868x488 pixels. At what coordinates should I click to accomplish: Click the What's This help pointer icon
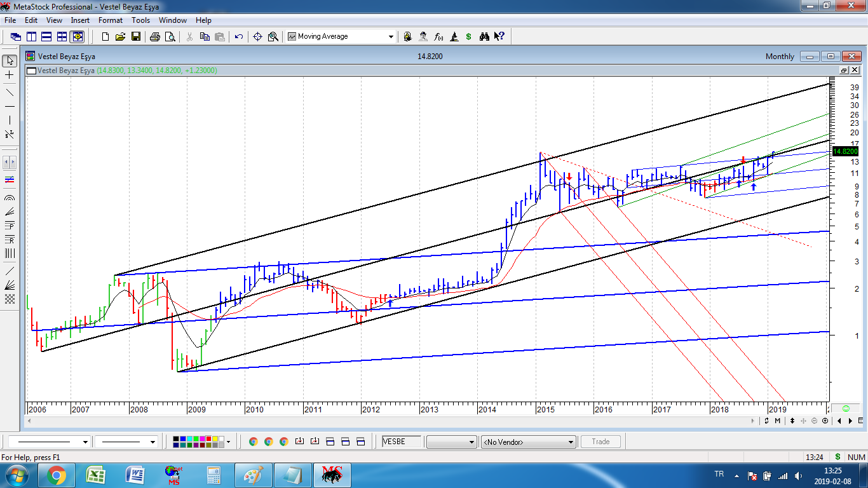[x=499, y=37]
